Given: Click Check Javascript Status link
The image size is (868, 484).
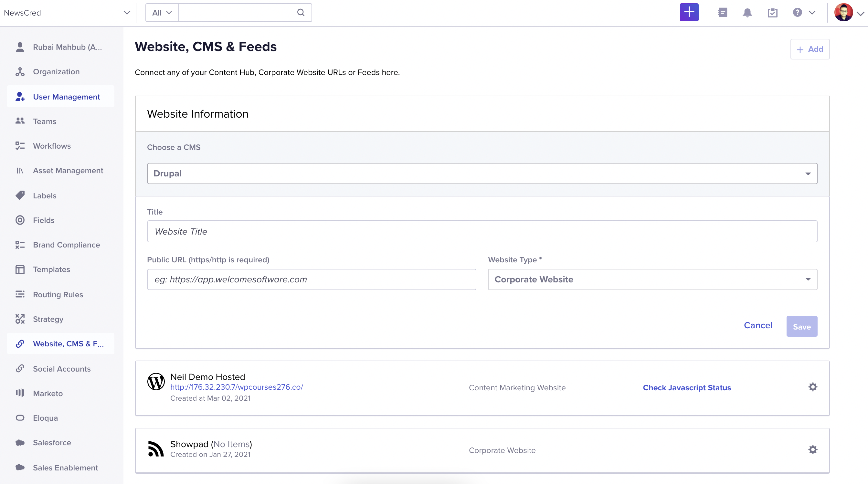Looking at the screenshot, I should tap(686, 387).
